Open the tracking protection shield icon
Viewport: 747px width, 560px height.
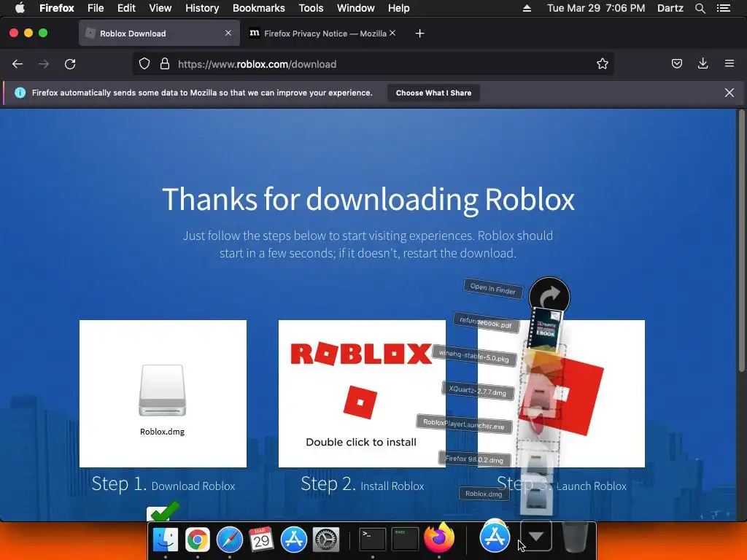click(144, 64)
